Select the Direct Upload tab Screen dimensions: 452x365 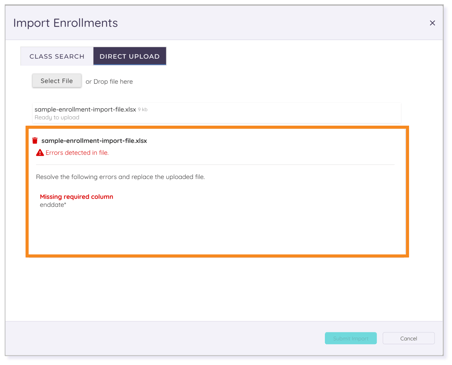(x=130, y=56)
